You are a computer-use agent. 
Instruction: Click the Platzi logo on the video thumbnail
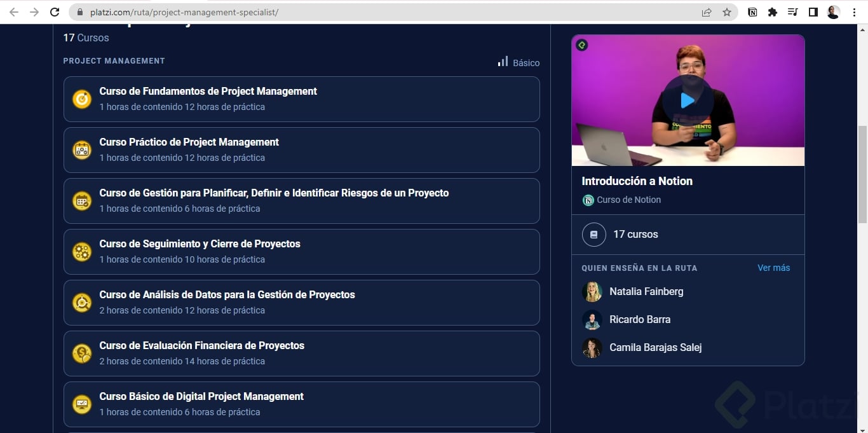coord(582,45)
